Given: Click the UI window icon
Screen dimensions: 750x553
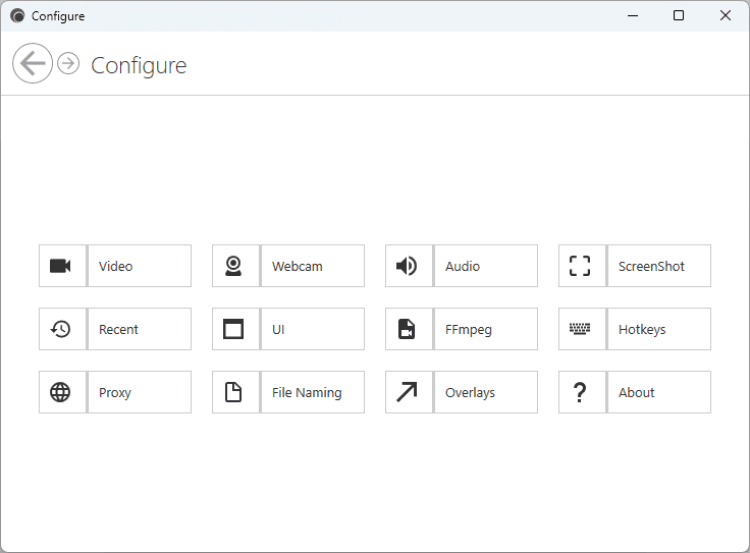Looking at the screenshot, I should [234, 329].
